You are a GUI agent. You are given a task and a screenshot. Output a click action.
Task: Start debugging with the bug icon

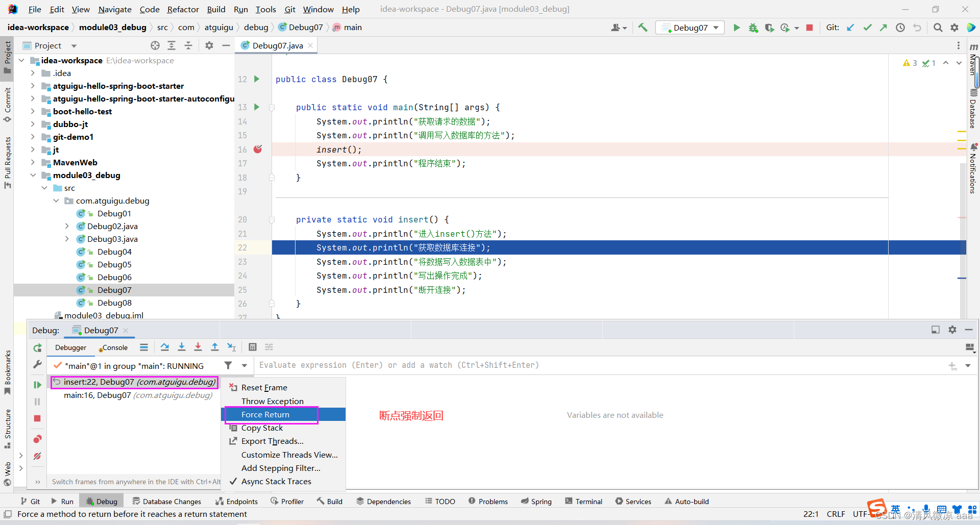click(753, 28)
